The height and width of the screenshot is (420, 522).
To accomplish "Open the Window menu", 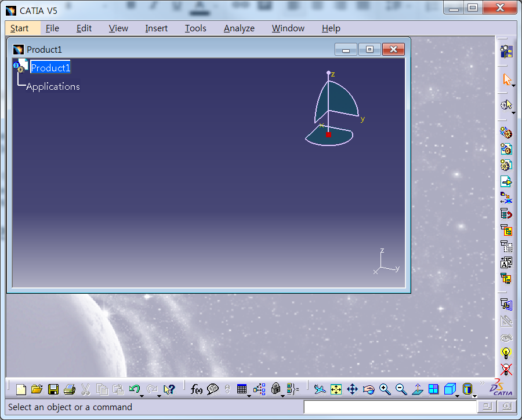I will tap(288, 28).
